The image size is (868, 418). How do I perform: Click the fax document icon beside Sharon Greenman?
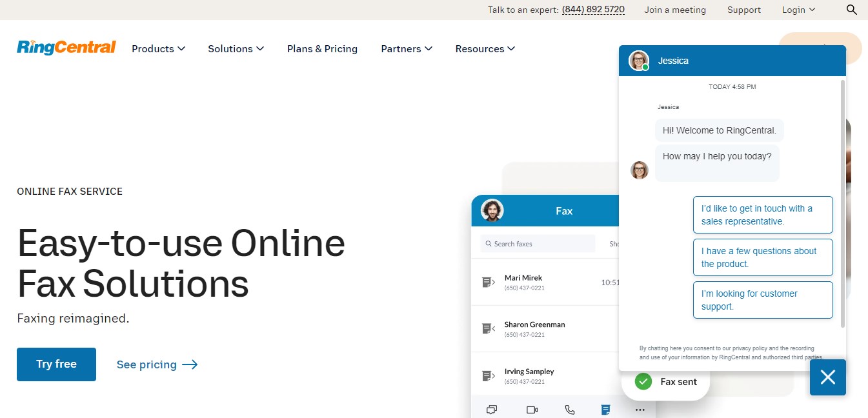click(x=489, y=329)
